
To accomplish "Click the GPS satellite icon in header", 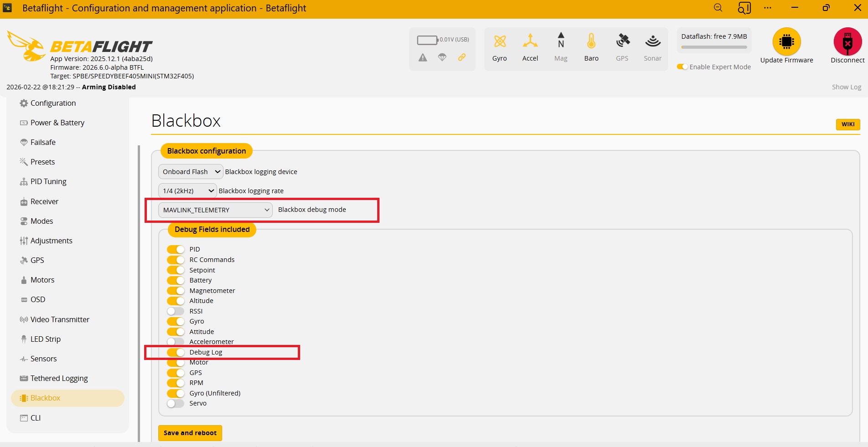I will pyautogui.click(x=622, y=41).
